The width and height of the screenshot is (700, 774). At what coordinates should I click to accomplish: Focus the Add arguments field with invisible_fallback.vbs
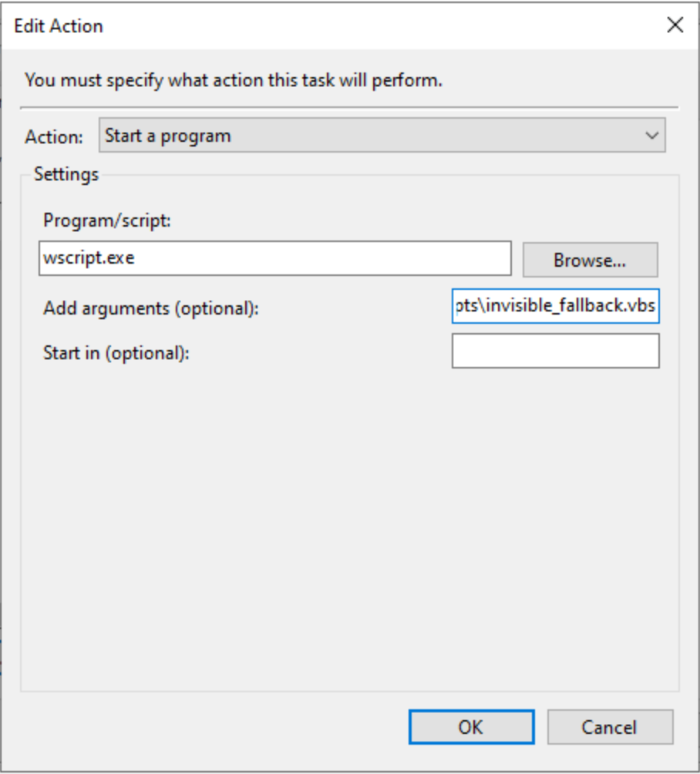click(555, 307)
